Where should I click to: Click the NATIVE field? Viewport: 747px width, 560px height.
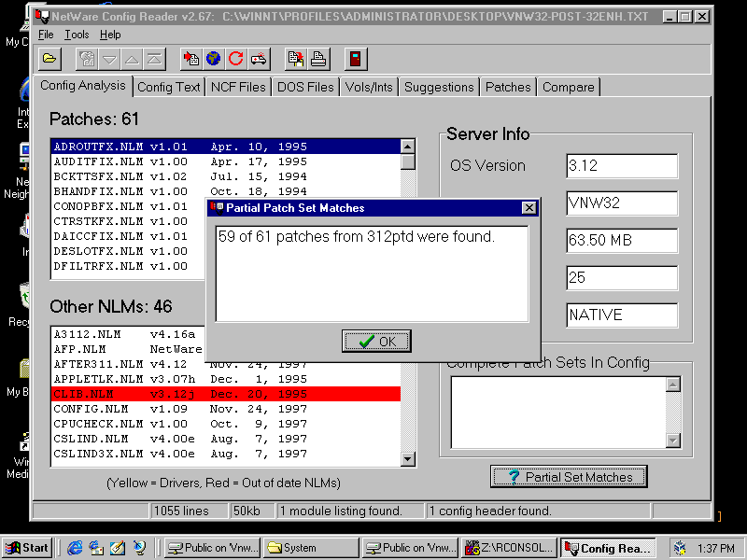(x=622, y=315)
